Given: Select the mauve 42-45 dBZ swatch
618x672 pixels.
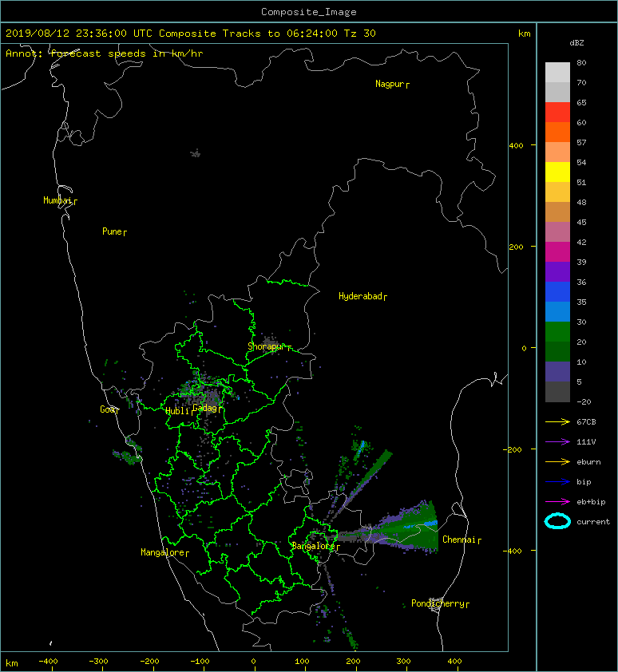Looking at the screenshot, I should (557, 232).
